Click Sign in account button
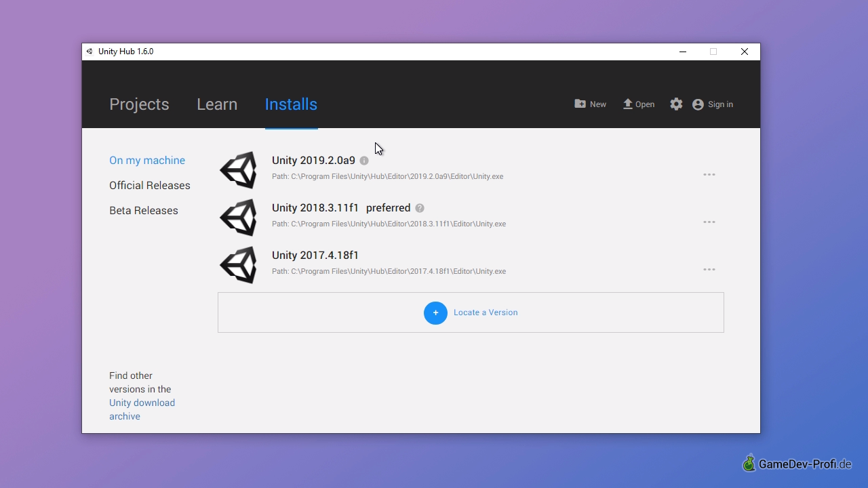The width and height of the screenshot is (868, 488). (713, 104)
